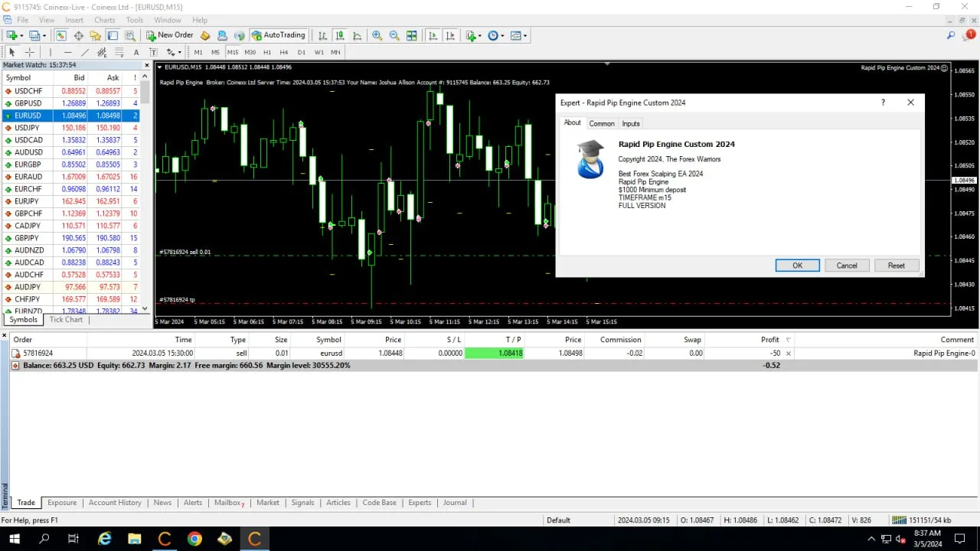The height and width of the screenshot is (551, 980).
Task: Open Indicators list dropdown
Action: click(x=473, y=35)
